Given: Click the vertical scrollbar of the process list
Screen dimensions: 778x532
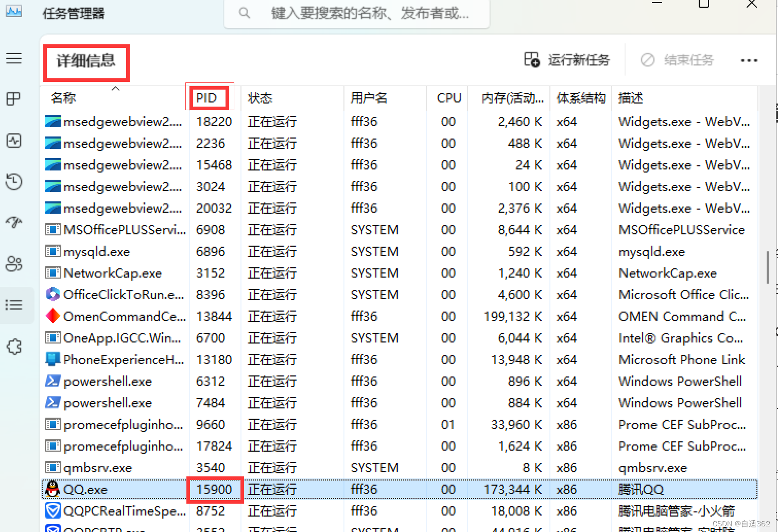Looking at the screenshot, I should 767,267.
